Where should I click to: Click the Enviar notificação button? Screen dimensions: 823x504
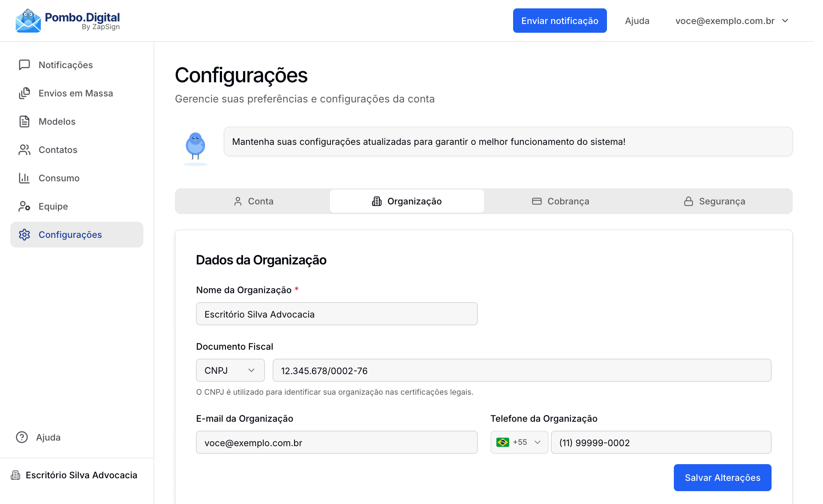click(x=560, y=21)
